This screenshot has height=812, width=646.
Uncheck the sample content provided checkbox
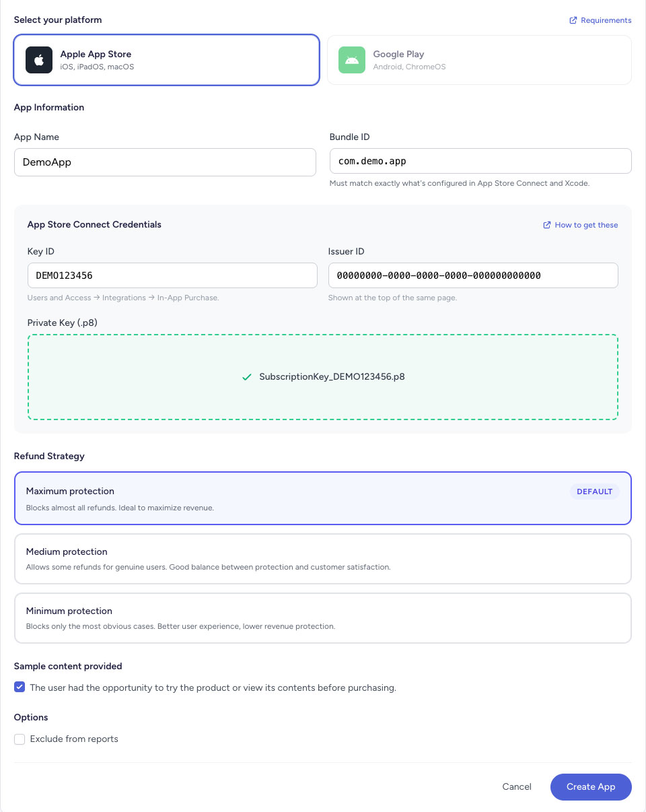pos(20,687)
